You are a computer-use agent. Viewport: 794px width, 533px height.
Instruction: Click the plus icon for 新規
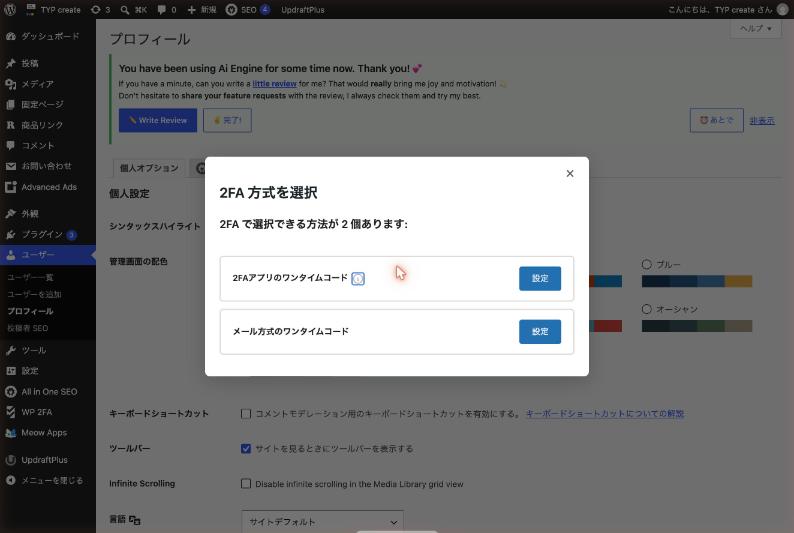(x=191, y=10)
